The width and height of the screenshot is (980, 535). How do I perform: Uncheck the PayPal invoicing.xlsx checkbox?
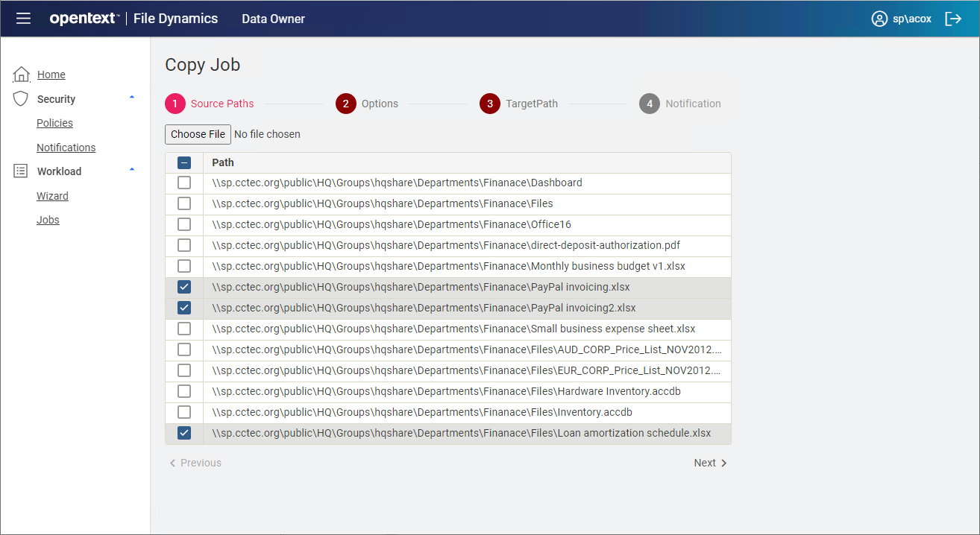click(184, 287)
